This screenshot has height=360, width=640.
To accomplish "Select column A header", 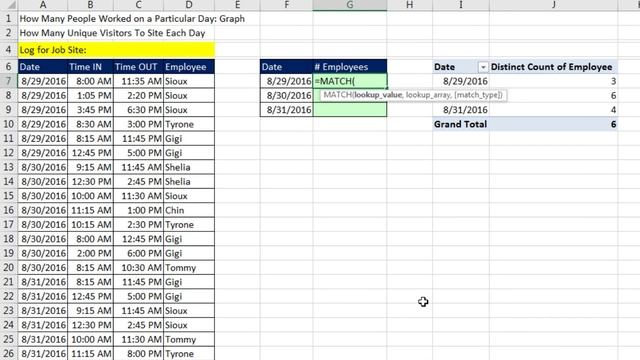I will (x=42, y=5).
